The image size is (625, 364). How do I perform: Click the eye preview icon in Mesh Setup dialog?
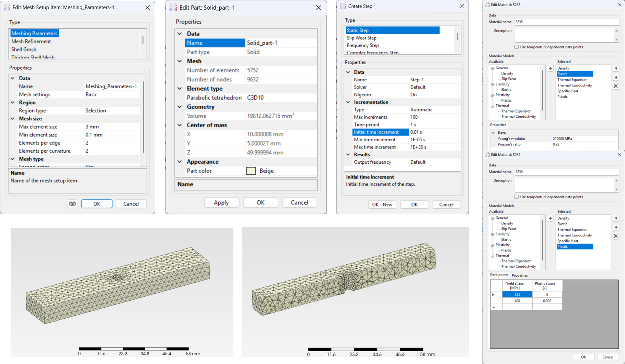72,204
